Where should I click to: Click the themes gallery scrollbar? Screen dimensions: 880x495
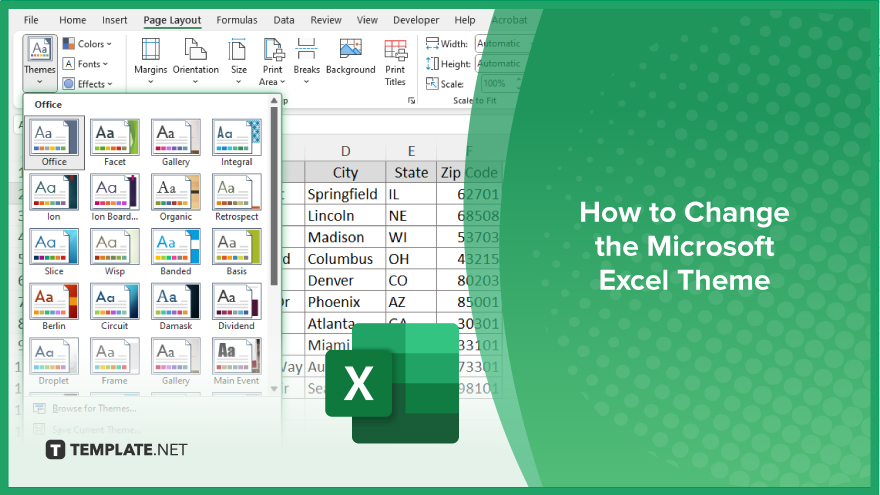(274, 196)
